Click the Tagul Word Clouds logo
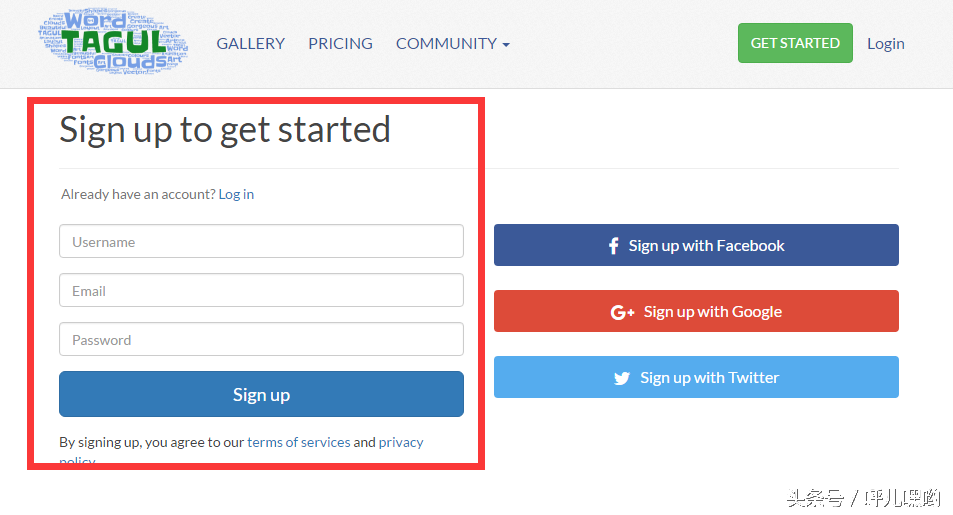 point(114,42)
